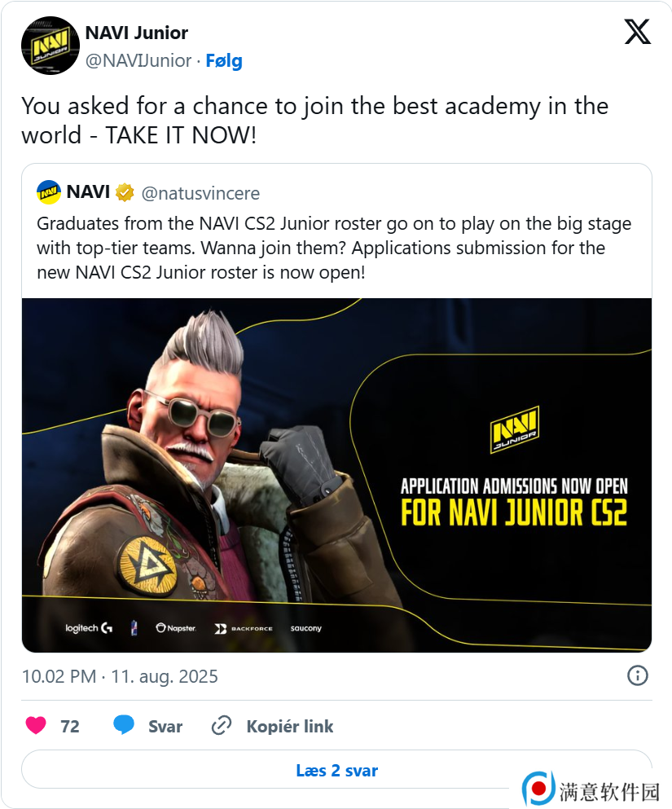Open the NAVI Junior profile avatar

50,46
